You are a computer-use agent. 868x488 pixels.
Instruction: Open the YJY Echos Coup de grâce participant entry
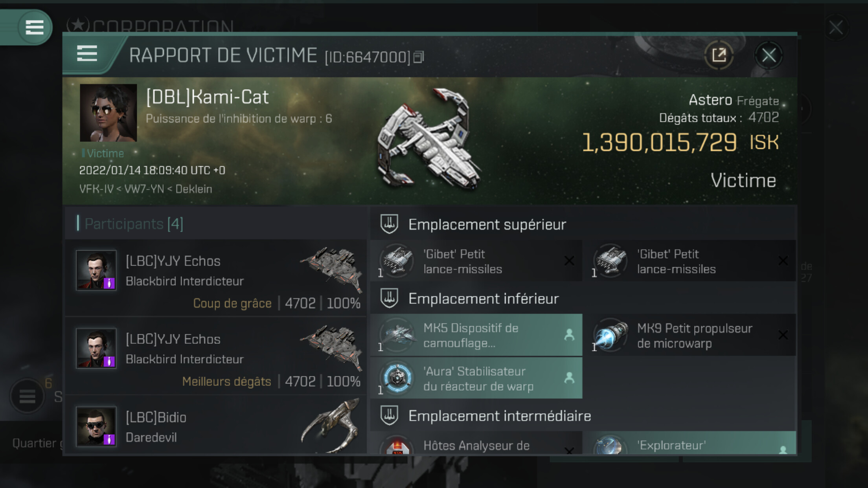pyautogui.click(x=216, y=278)
